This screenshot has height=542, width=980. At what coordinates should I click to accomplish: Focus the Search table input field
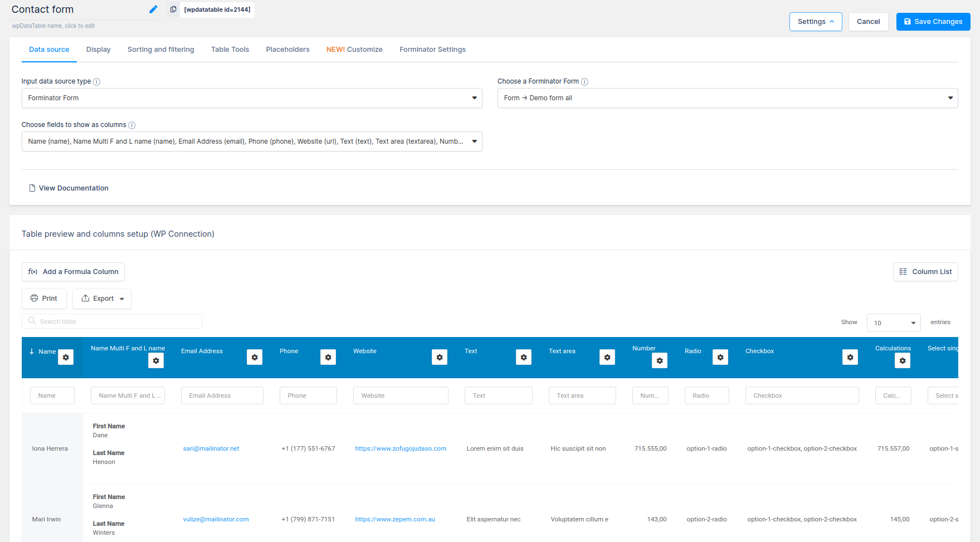(x=112, y=321)
